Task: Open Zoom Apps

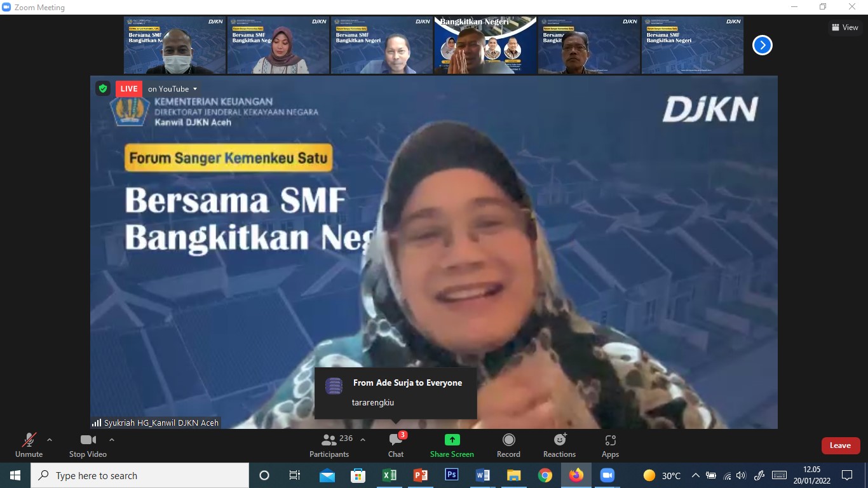Action: click(x=610, y=445)
